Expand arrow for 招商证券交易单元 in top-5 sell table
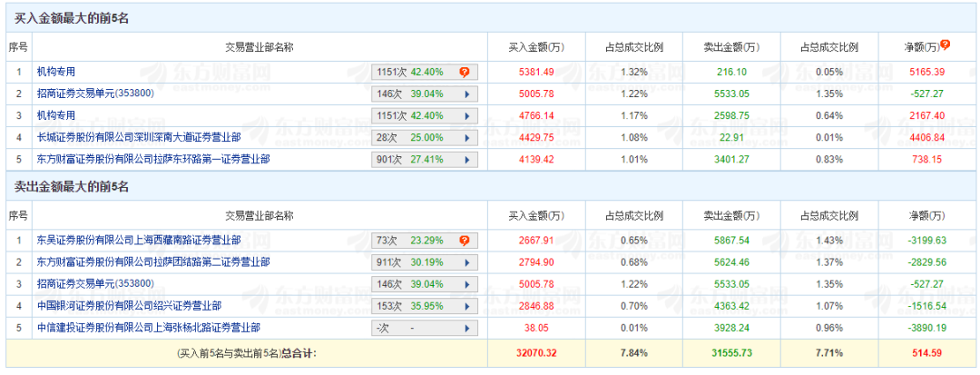The width and height of the screenshot is (980, 375). tap(466, 284)
